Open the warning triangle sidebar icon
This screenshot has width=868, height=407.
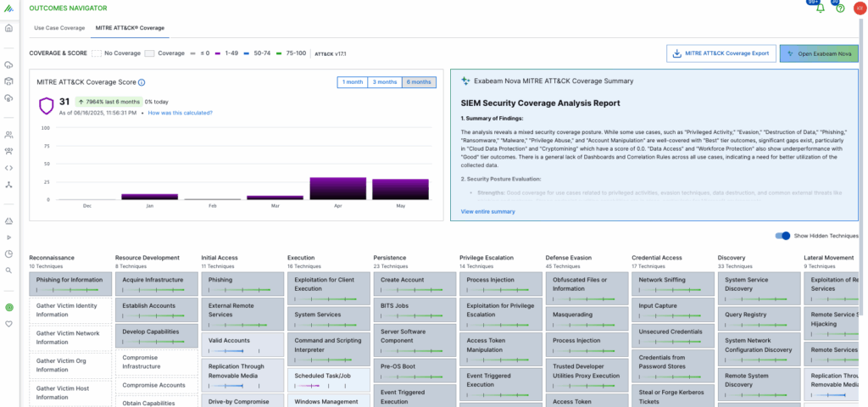coord(8,221)
